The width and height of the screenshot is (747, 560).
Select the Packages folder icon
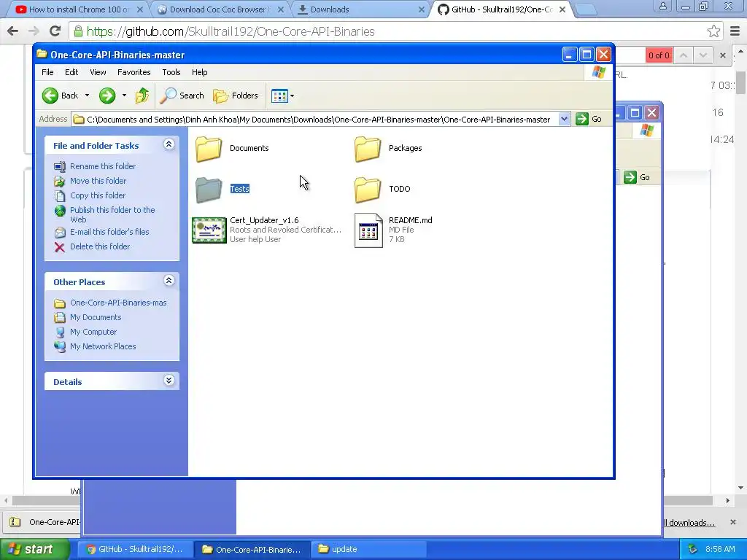(368, 149)
